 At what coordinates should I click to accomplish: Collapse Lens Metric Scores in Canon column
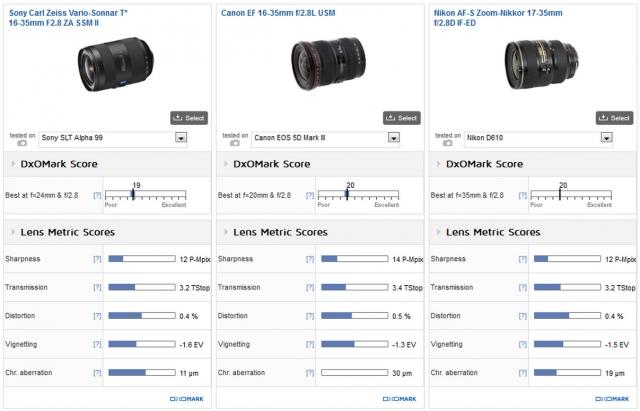(x=223, y=232)
